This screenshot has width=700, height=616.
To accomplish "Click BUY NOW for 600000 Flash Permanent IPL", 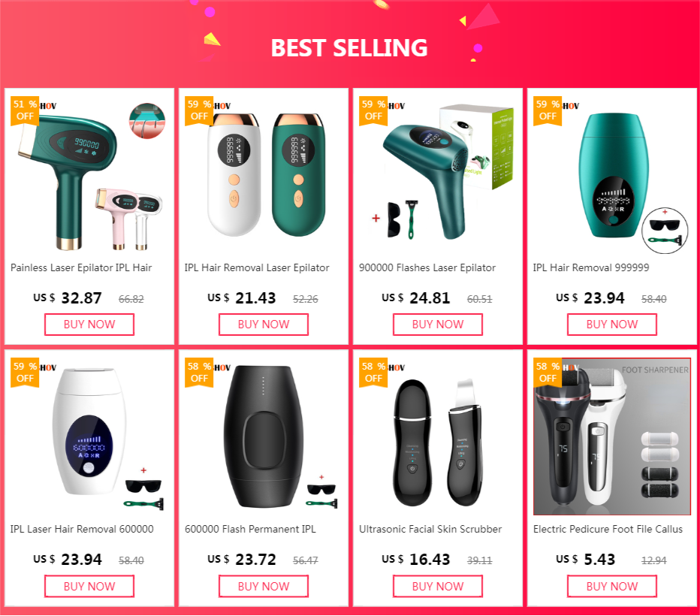I will click(x=264, y=586).
